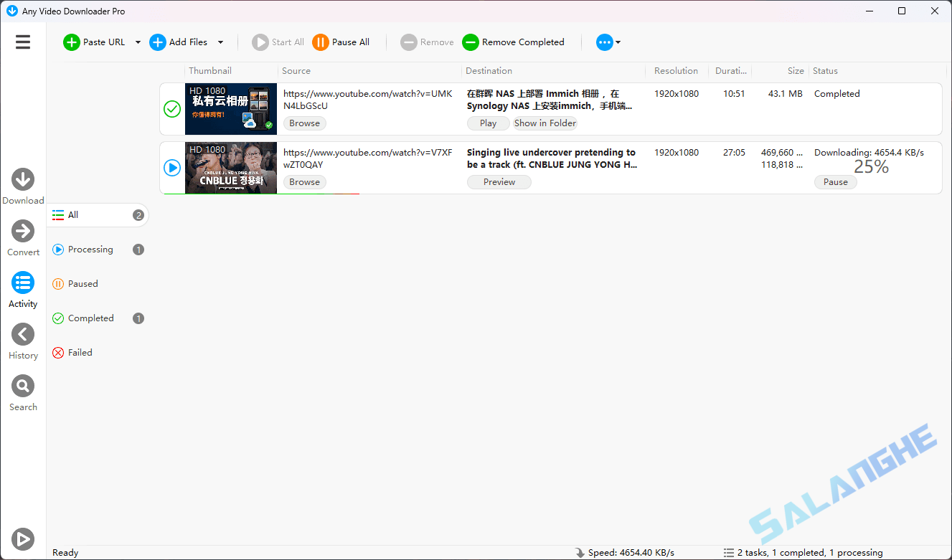This screenshot has width=952, height=560.
Task: Click the more options (...) toolbar icon
Action: (x=603, y=42)
